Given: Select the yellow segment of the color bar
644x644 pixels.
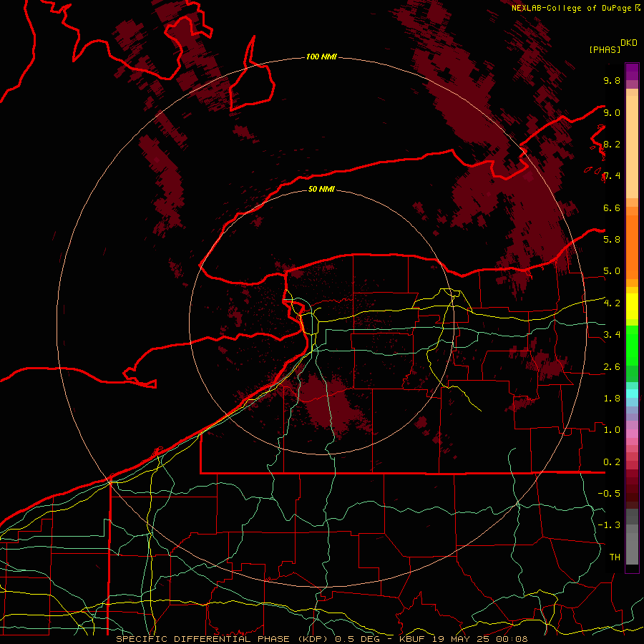Looking at the screenshot, I should click(632, 306).
